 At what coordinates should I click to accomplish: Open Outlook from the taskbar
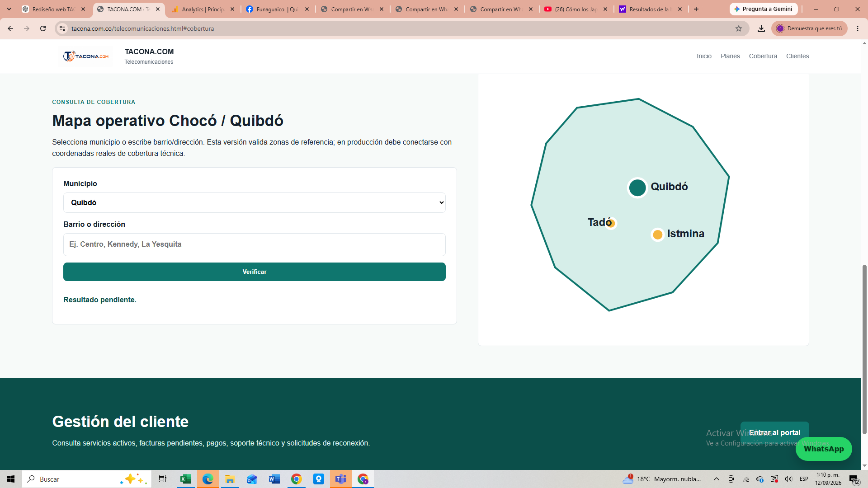pos(252,479)
